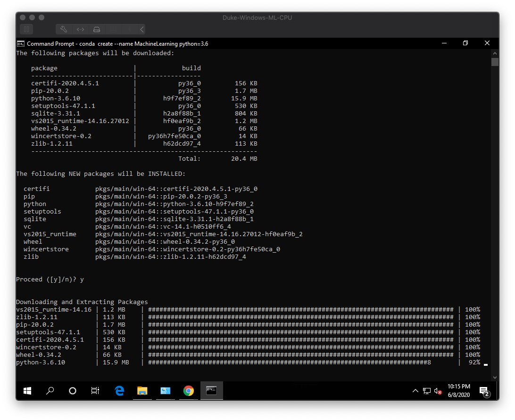Open File Explorer from the taskbar
Screen dimensions: 515x420
142,390
